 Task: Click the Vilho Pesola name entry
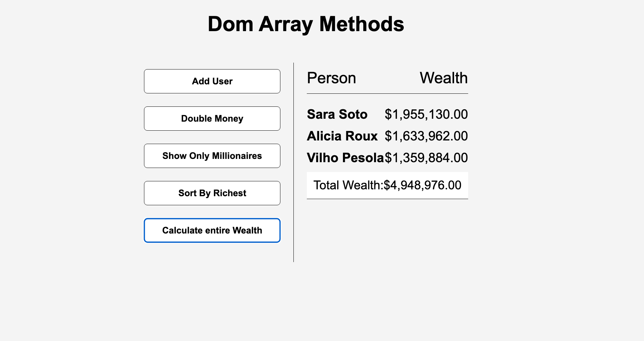coord(345,158)
